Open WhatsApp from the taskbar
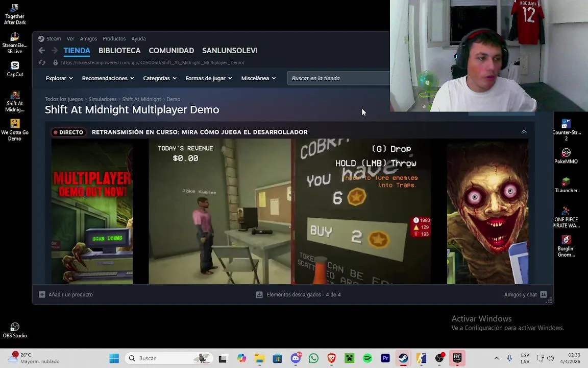 click(x=313, y=358)
